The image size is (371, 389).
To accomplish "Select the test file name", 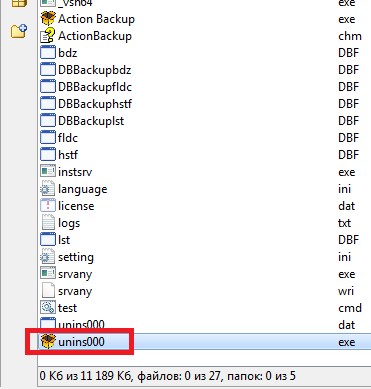I will [67, 308].
